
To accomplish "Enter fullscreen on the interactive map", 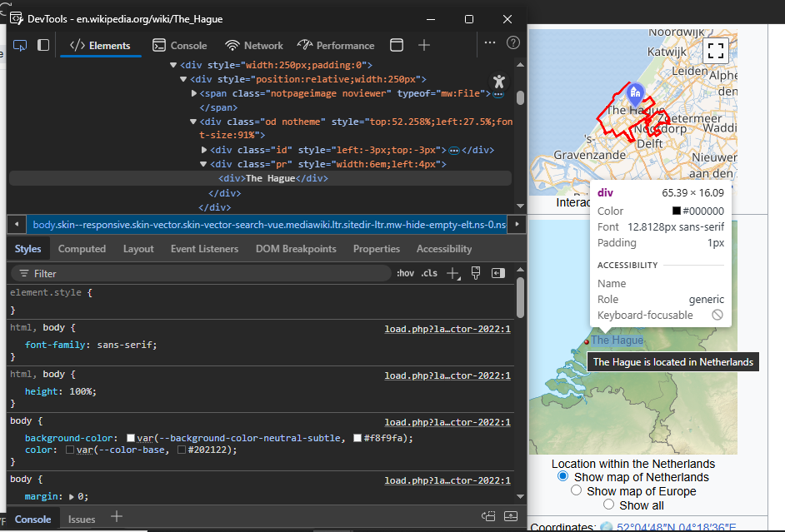I will click(715, 50).
